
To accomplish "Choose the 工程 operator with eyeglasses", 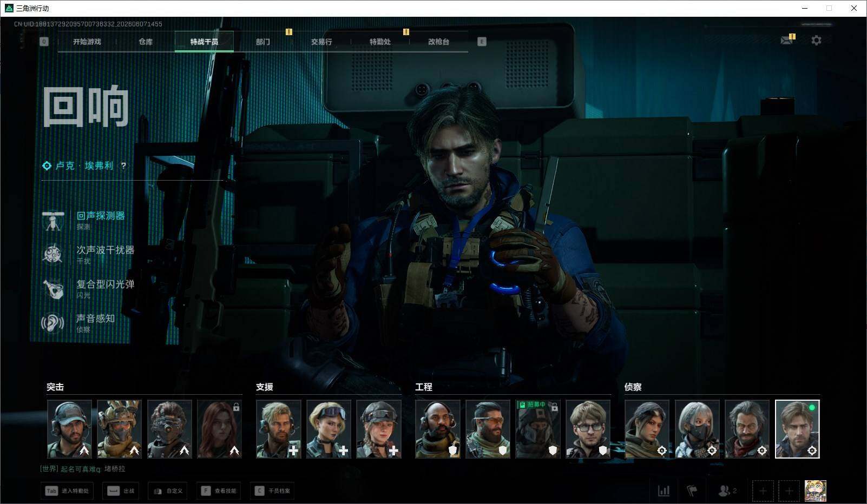I will pos(588,429).
